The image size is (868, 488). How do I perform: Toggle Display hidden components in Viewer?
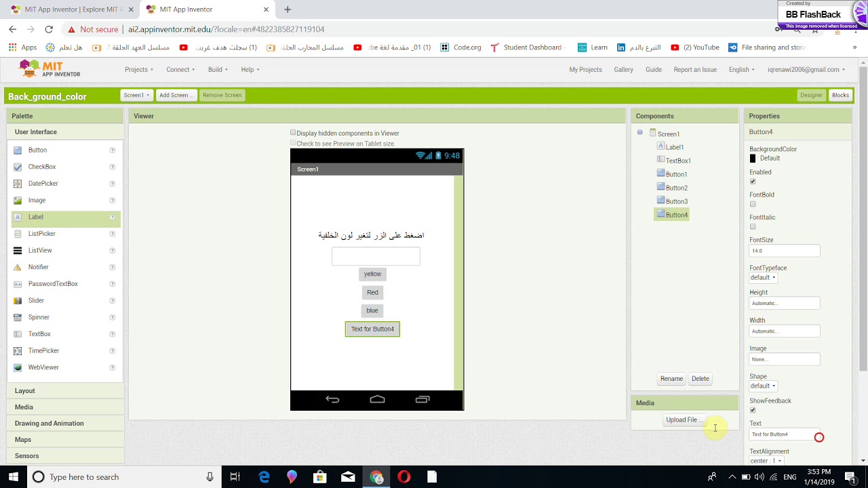tap(293, 133)
